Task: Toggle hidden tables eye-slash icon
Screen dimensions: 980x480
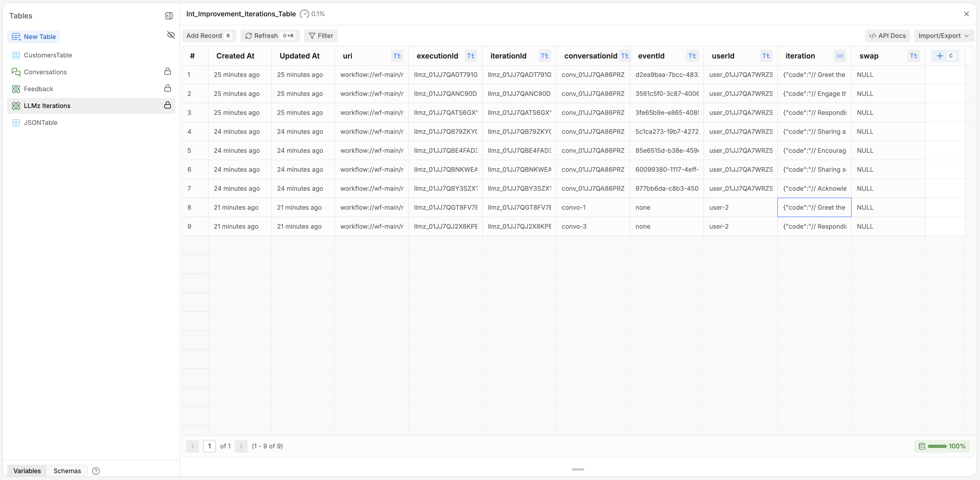Action: [x=171, y=35]
